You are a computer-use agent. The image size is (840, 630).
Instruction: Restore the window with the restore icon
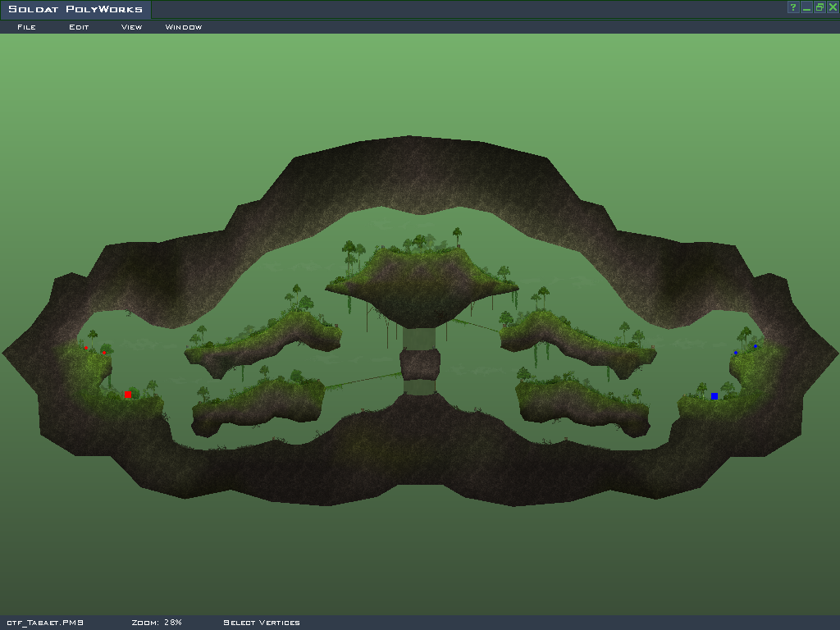tap(819, 7)
